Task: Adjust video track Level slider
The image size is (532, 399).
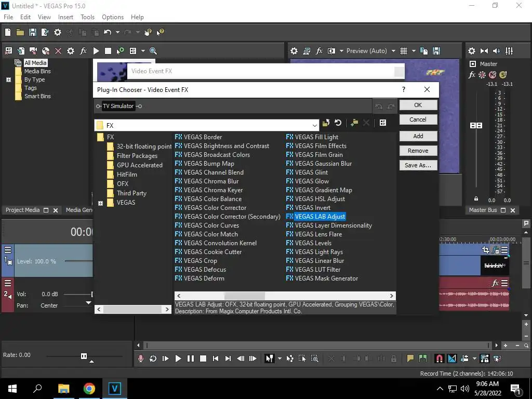Action: (x=79, y=261)
